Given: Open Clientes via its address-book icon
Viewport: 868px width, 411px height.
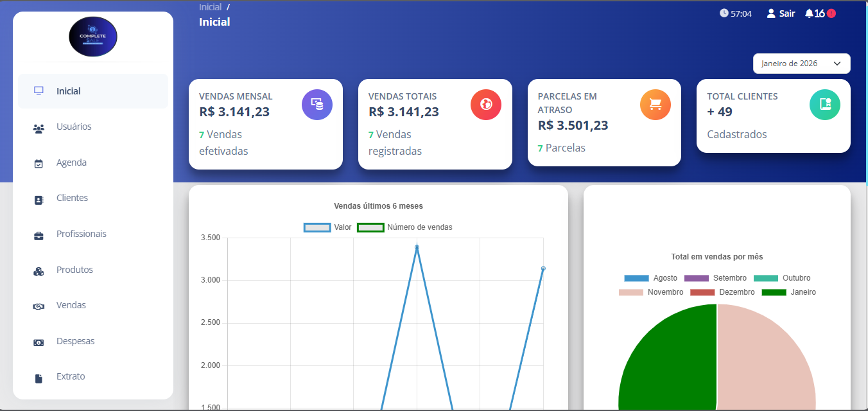Looking at the screenshot, I should pos(39,198).
